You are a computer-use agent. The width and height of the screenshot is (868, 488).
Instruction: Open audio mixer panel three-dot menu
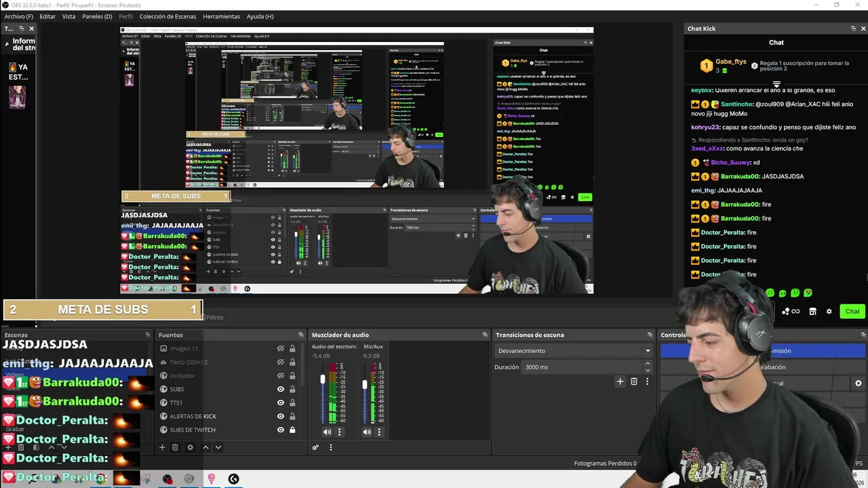coord(331,447)
